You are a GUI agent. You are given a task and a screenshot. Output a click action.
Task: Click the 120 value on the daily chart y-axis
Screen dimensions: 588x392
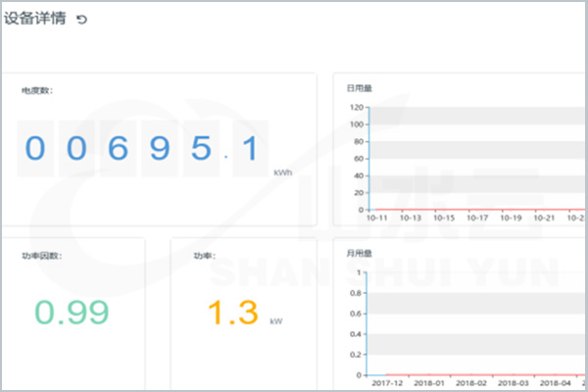pos(355,108)
